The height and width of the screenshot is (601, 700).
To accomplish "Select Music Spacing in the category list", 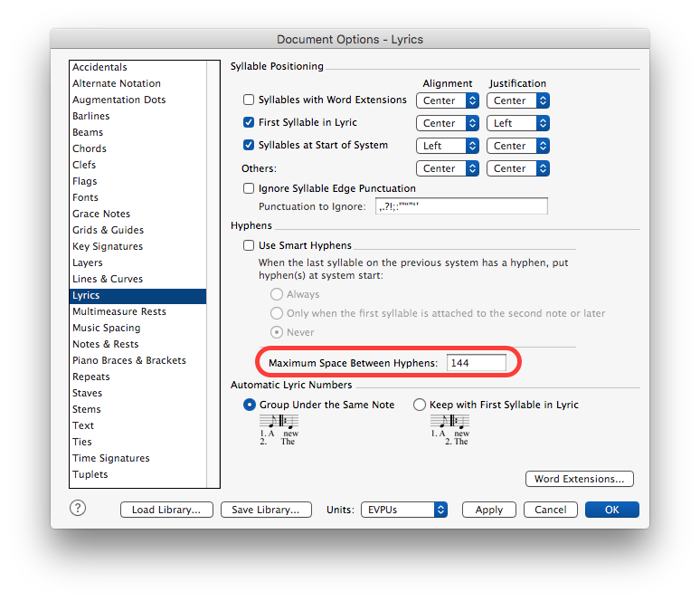I will [x=106, y=328].
